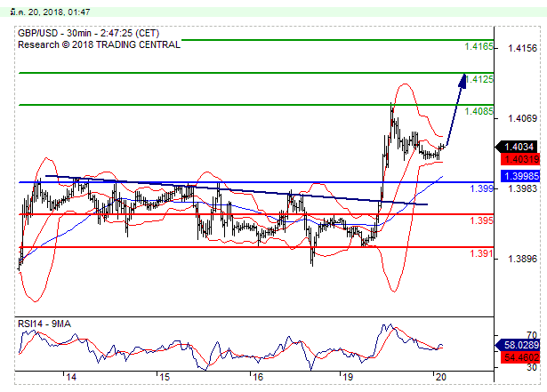Screen dimensions: 547x392
Task: Select the green resistance label 1.4125
Action: pos(479,79)
